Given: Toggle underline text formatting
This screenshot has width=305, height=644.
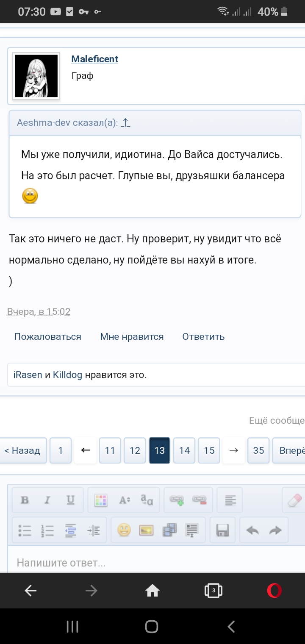Looking at the screenshot, I should 70,500.
